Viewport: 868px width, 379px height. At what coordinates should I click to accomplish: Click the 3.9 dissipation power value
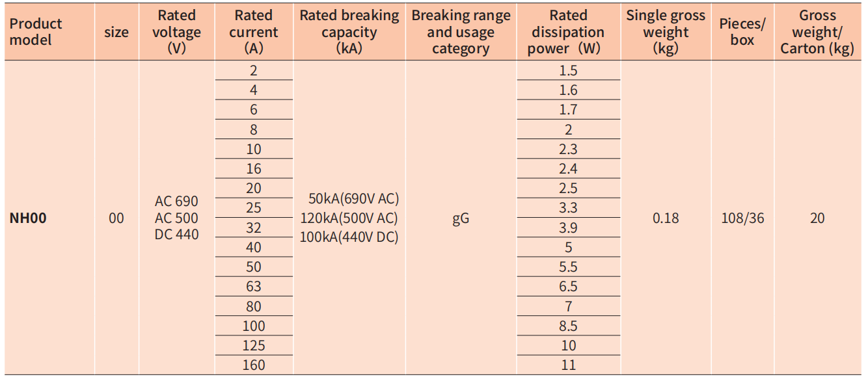pos(568,228)
